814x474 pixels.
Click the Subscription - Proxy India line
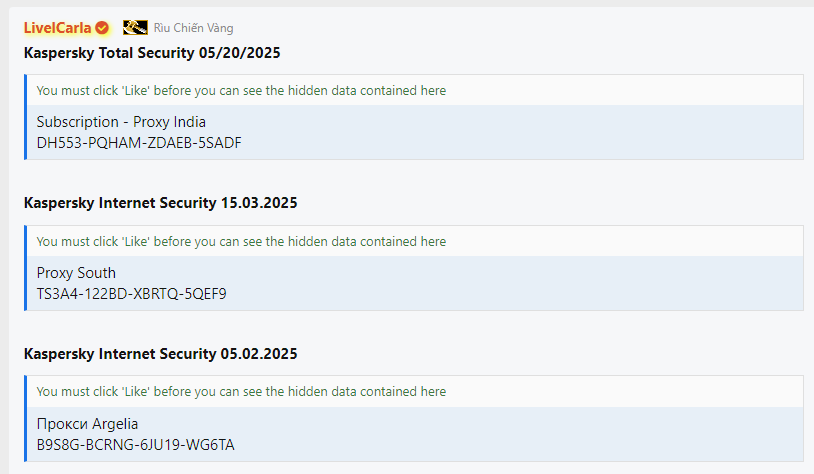tap(121, 122)
